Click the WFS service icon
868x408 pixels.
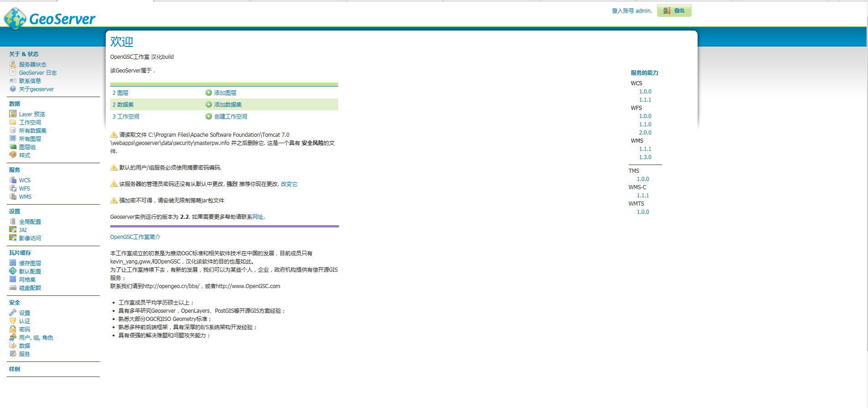pyautogui.click(x=13, y=188)
